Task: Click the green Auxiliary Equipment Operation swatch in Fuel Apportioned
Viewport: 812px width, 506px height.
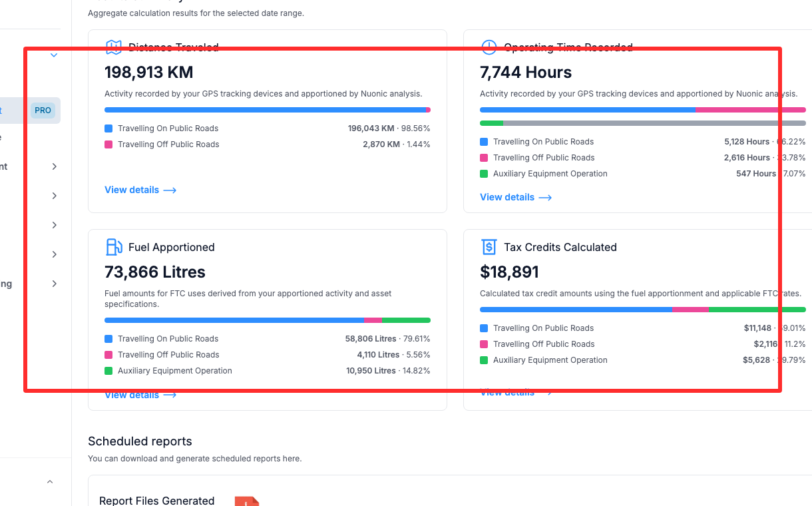Action: (108, 371)
